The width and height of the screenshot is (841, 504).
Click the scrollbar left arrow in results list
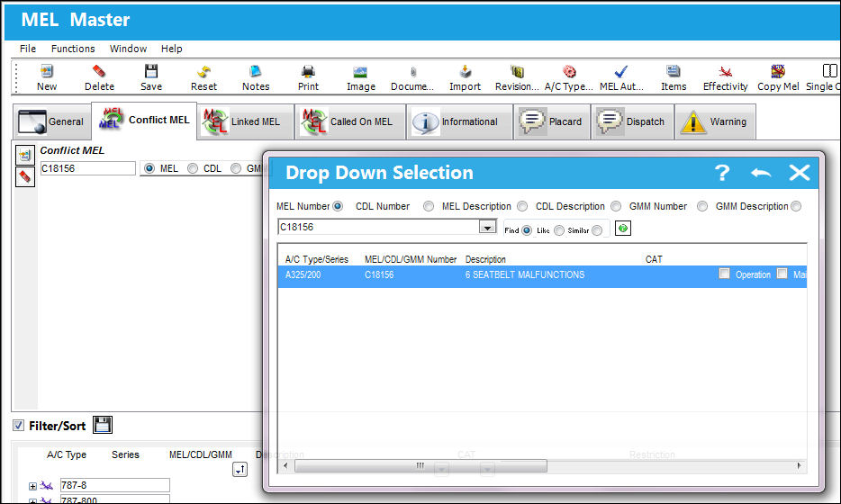click(285, 466)
